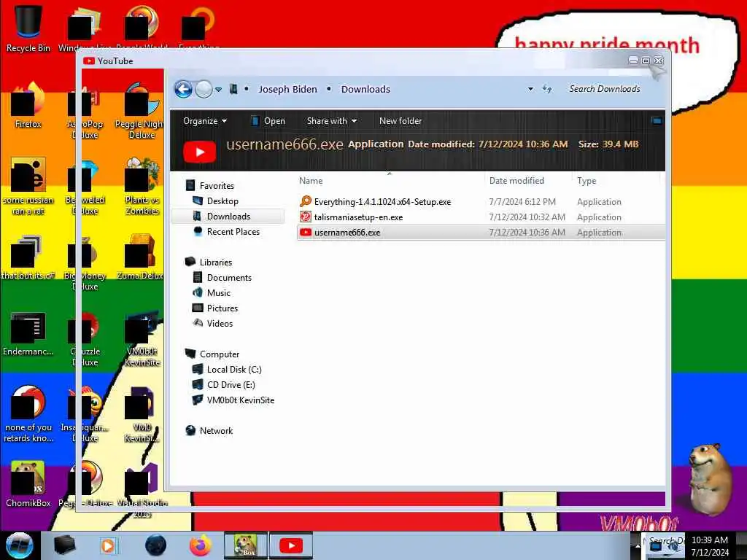Select Favorites in navigation pane

coord(217,186)
